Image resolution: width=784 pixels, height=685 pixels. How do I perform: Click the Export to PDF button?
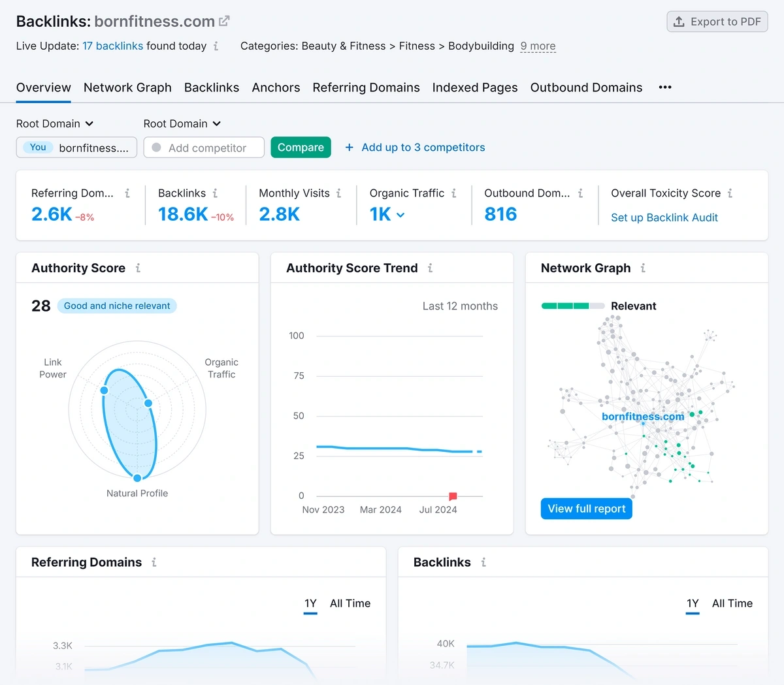[x=717, y=22]
